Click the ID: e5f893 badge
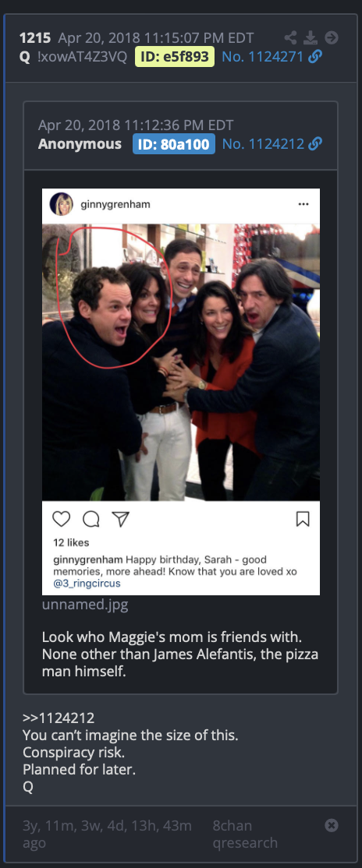The image size is (362, 868). coord(175,56)
